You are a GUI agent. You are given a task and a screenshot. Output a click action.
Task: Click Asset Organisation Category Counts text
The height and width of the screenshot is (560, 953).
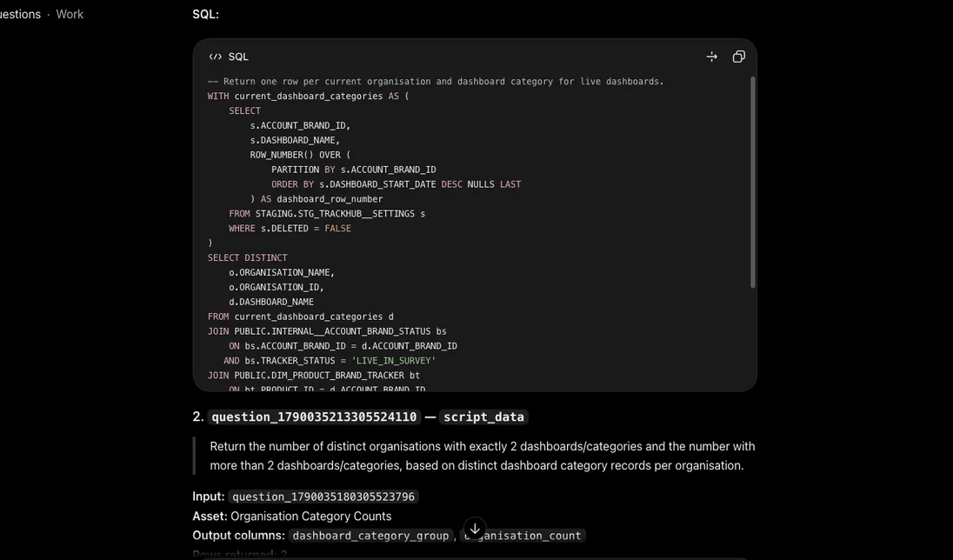pos(292,517)
